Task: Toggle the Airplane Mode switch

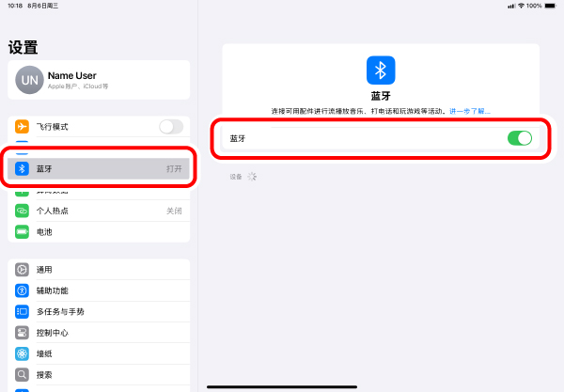Action: 170,126
